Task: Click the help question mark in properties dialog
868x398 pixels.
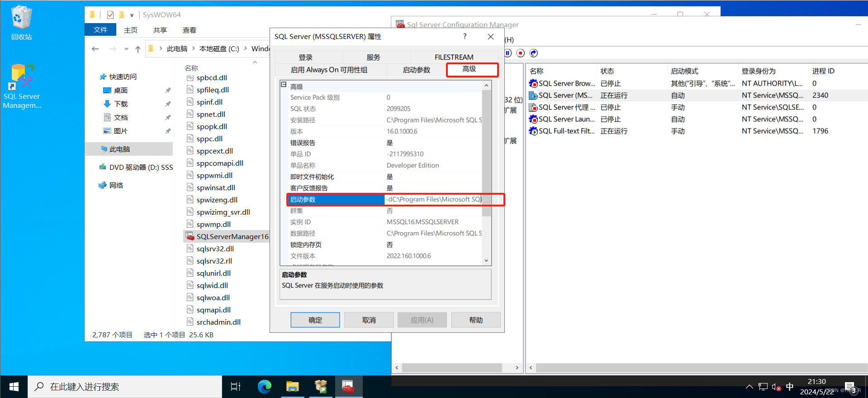Action: point(465,37)
